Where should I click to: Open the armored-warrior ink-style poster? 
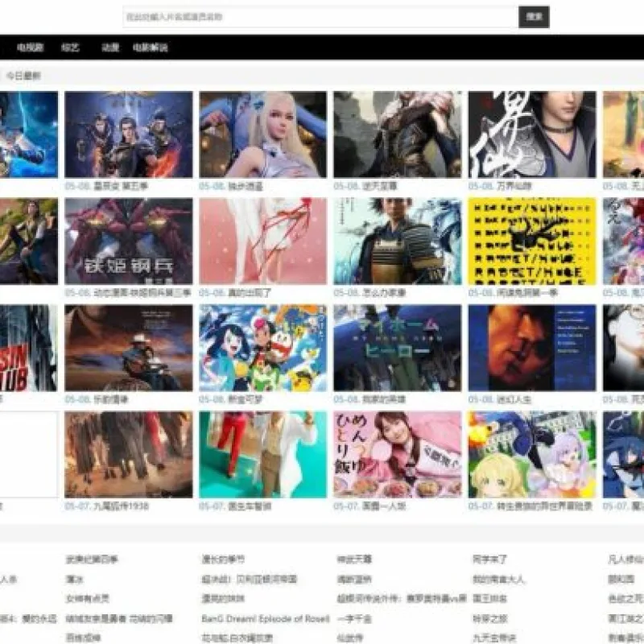click(398, 134)
